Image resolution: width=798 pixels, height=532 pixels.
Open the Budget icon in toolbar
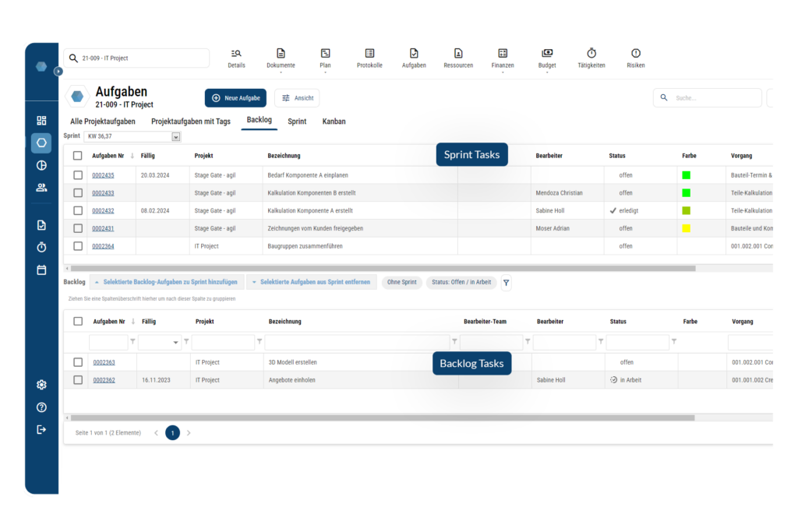547,53
